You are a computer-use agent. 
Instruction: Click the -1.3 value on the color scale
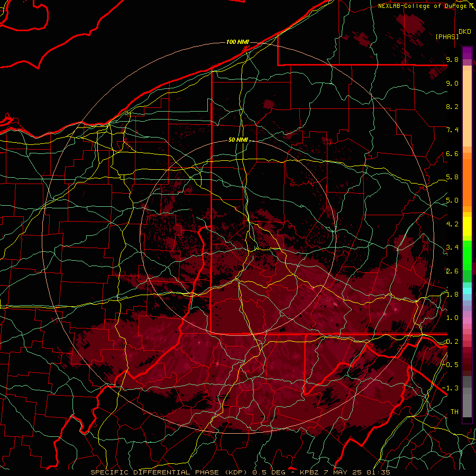click(x=451, y=388)
